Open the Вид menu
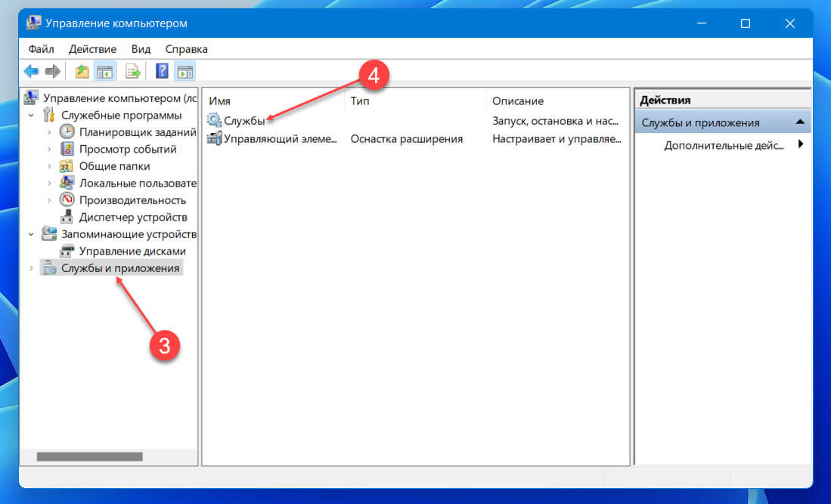 (x=141, y=48)
